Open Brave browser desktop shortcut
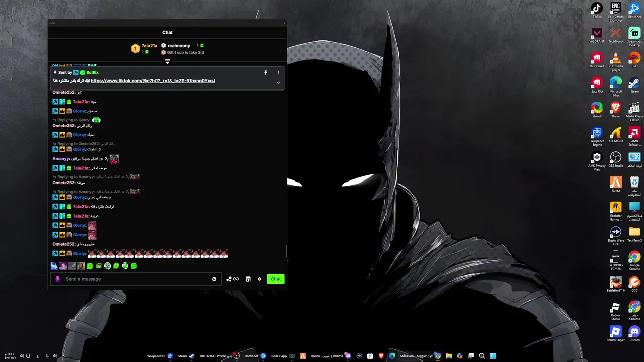This screenshot has height=362, width=644. (616, 110)
